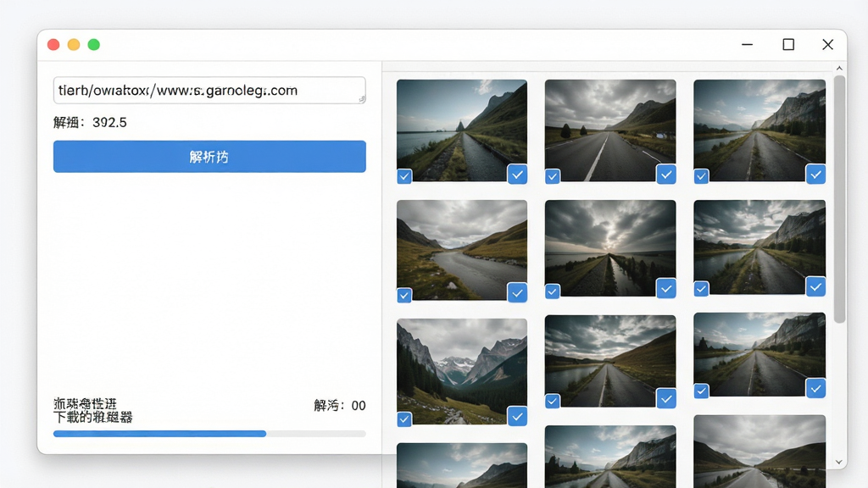
Task: Click the gallery vertical scrollbar thumb
Action: pos(839,199)
